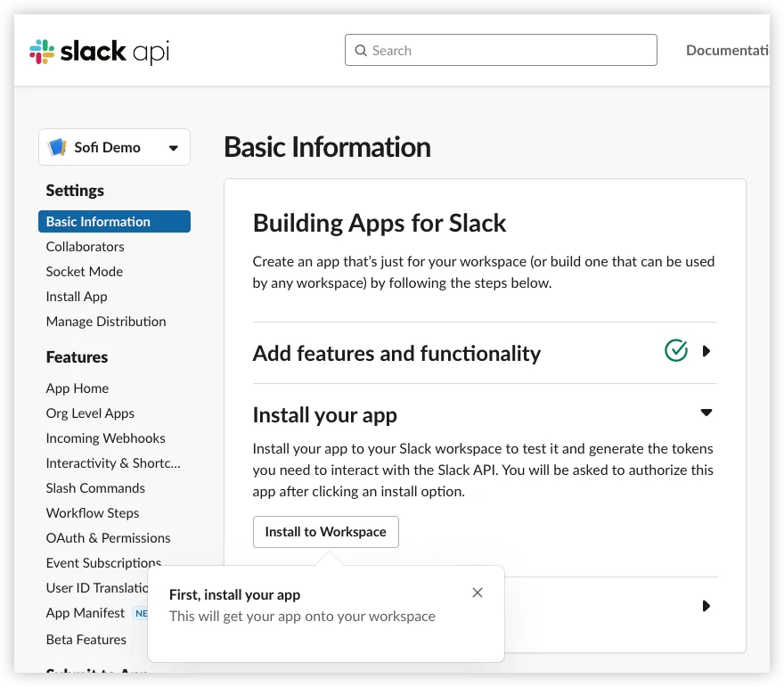This screenshot has width=784, height=687.
Task: Open the Install App page
Action: [77, 297]
